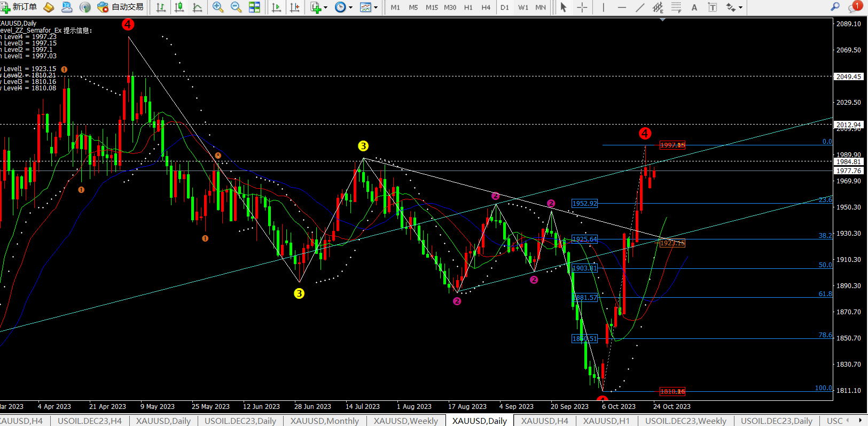Select the MN timeframe
Screen dimensions: 868x426
(x=541, y=7)
